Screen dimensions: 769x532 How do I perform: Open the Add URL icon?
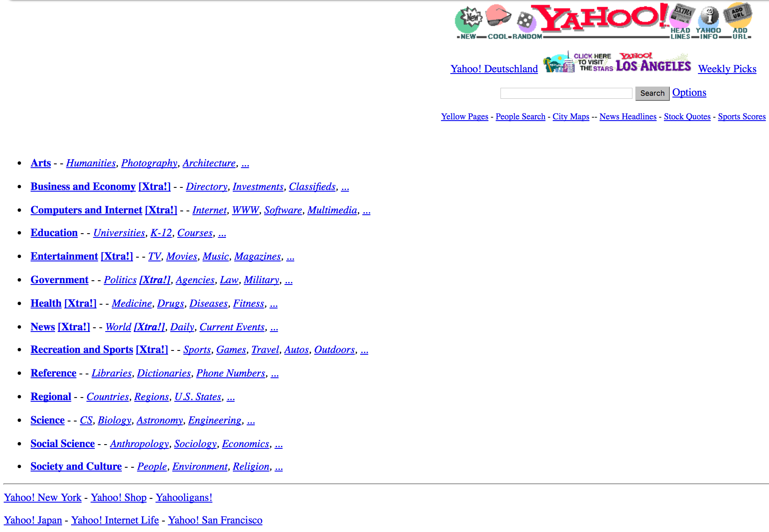(738, 16)
